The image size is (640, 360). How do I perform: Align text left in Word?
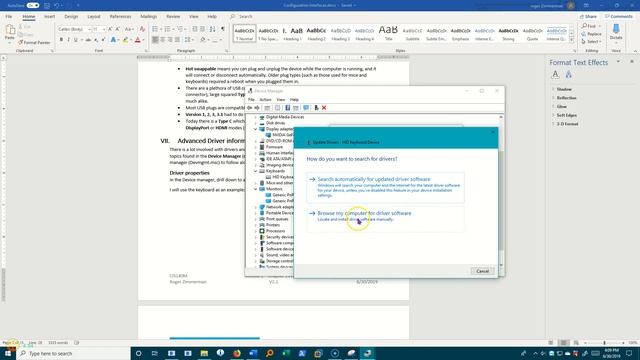pos(155,40)
